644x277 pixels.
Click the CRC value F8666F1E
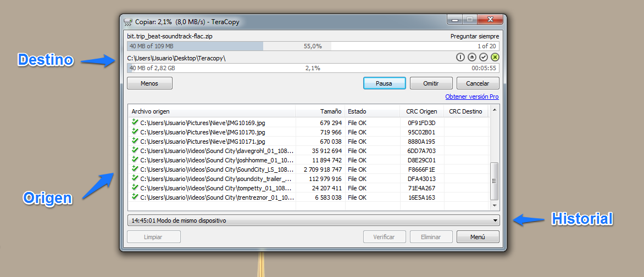point(422,169)
